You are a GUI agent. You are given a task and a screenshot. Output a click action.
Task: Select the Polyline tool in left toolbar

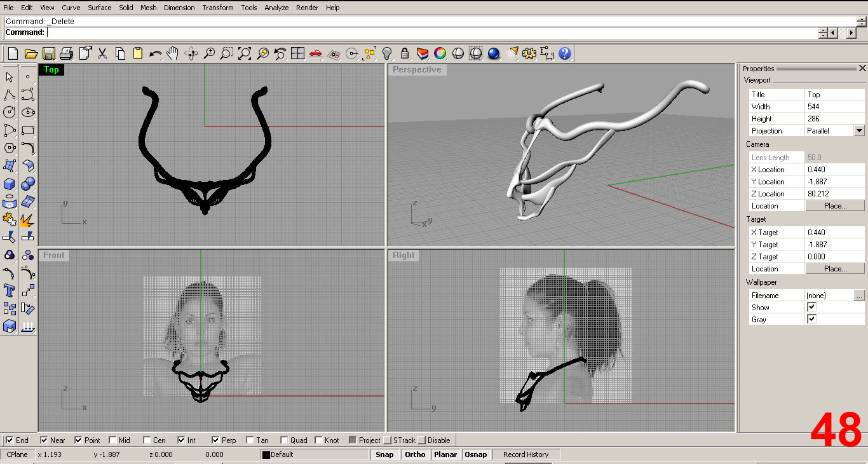point(10,95)
